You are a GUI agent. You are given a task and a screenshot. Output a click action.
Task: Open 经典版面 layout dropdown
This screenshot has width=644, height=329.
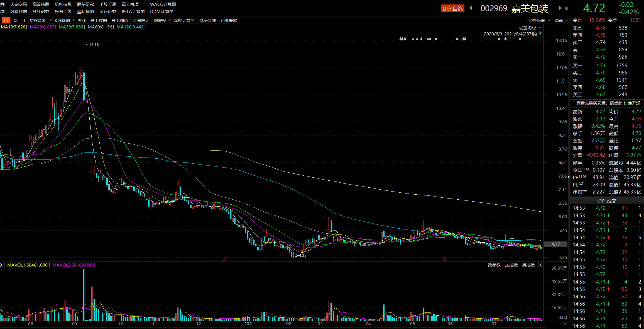[539, 20]
